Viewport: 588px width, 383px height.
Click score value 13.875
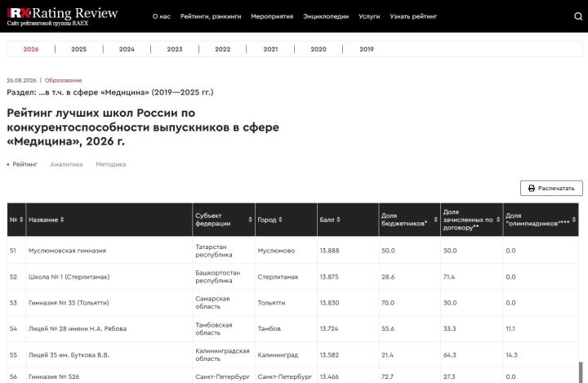tap(329, 277)
